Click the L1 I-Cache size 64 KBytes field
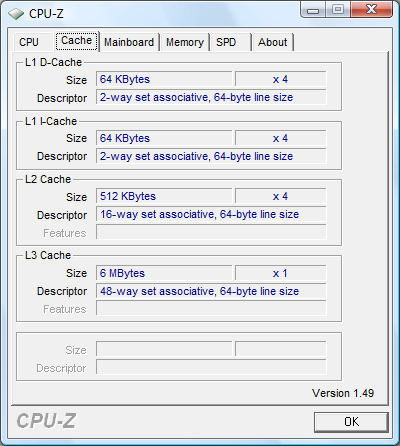400x446 pixels. point(164,138)
